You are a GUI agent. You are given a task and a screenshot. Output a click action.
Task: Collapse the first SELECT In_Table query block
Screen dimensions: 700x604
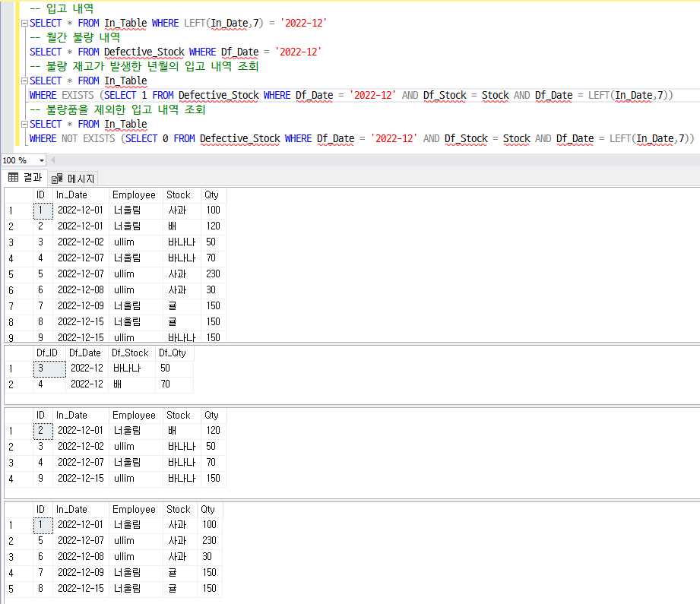click(25, 24)
